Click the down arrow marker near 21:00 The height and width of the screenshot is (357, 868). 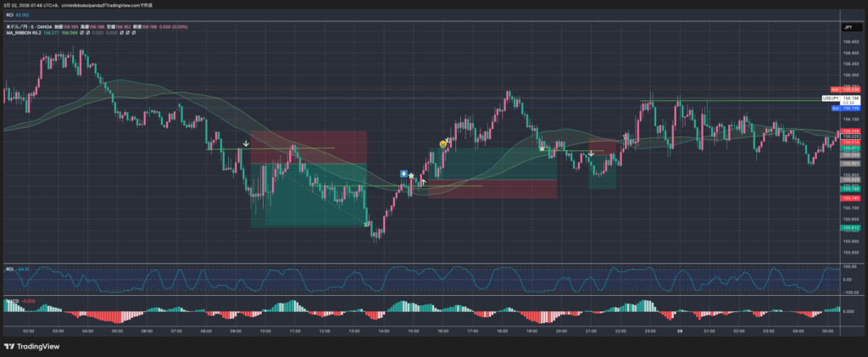pos(591,153)
